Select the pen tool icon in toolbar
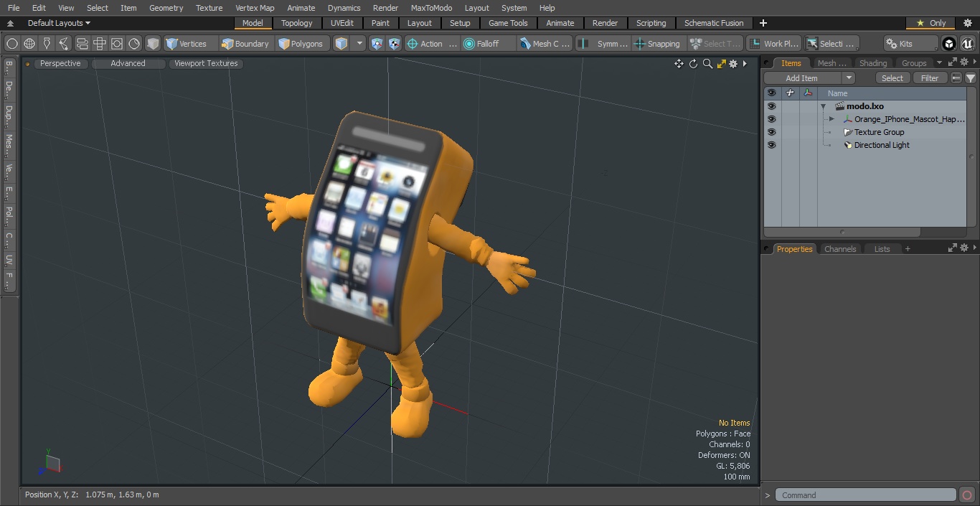Screen dimensions: 980x506 click(47, 44)
